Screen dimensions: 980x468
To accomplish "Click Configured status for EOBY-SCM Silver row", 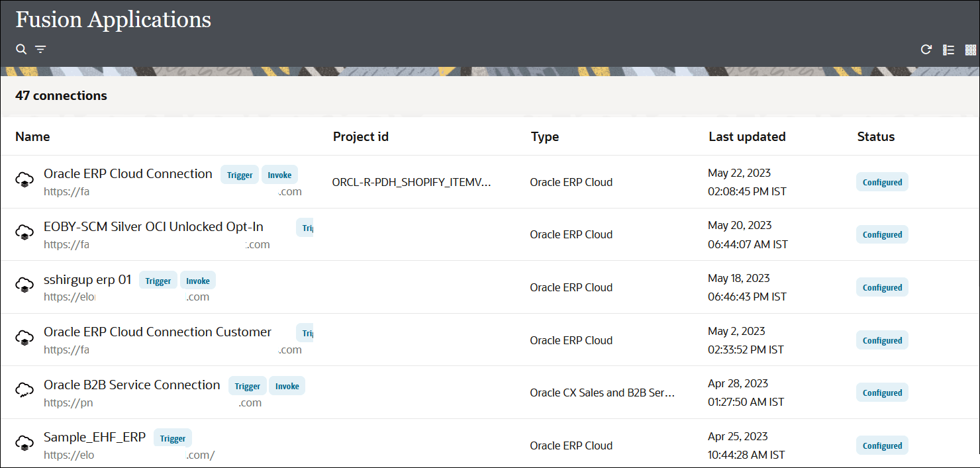I will [882, 234].
